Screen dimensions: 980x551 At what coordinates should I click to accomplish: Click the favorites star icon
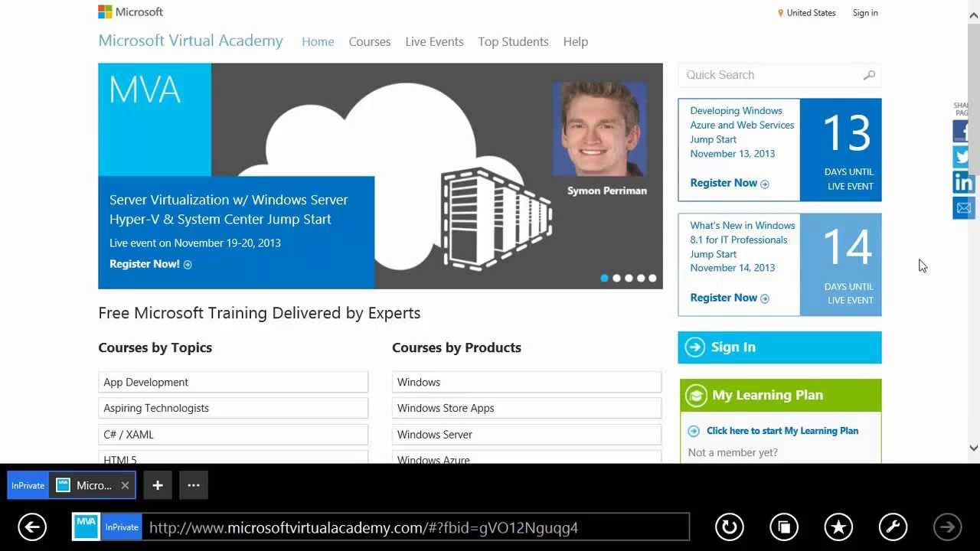(x=838, y=527)
